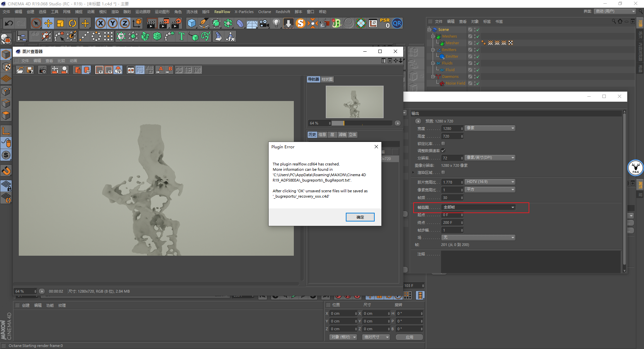Collapse the Meshers tree group
The height and width of the screenshot is (349, 644).
coord(433,36)
